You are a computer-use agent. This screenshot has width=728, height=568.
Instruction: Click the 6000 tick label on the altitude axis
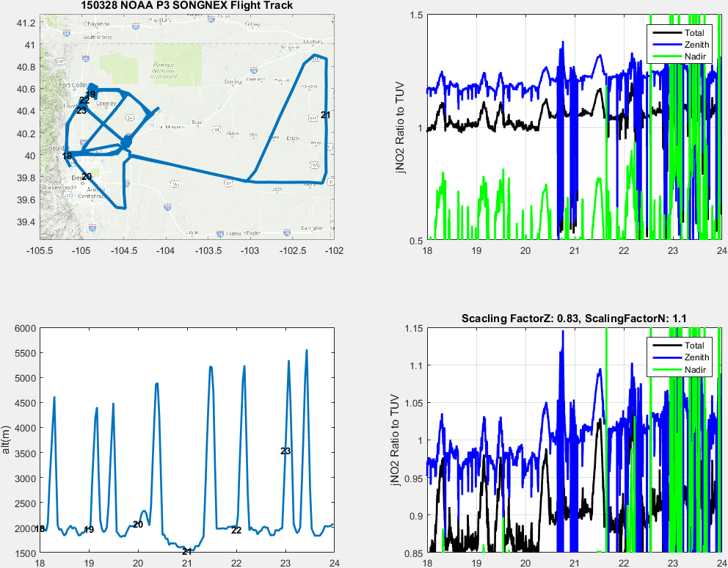pyautogui.click(x=26, y=329)
